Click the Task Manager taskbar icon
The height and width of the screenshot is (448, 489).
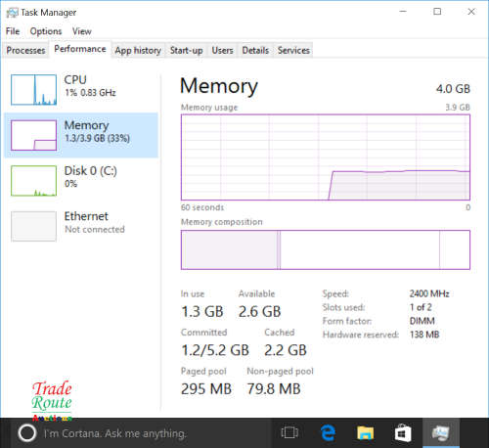(x=441, y=433)
